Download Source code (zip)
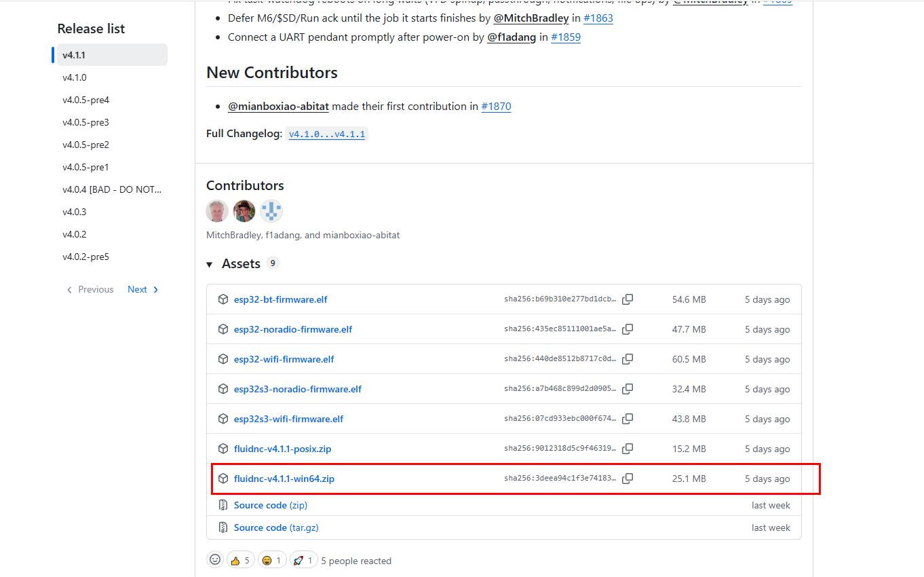Image resolution: width=924 pixels, height=577 pixels. (x=271, y=505)
